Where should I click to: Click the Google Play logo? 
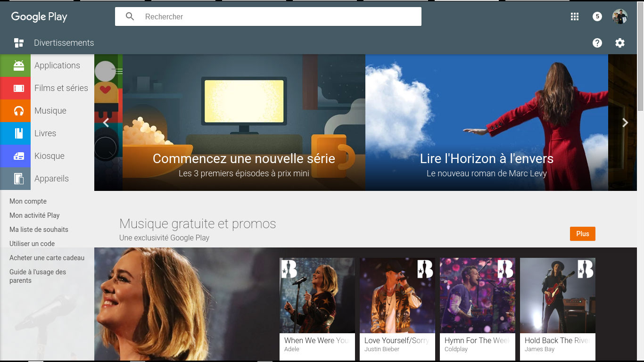point(39,17)
